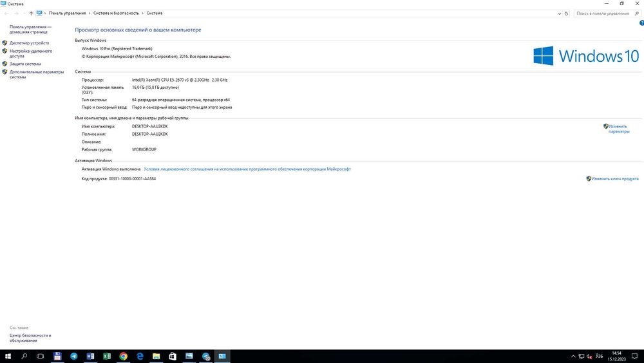This screenshot has width=644, height=363.
Task: Click the back navigation arrow
Action: (x=6, y=13)
